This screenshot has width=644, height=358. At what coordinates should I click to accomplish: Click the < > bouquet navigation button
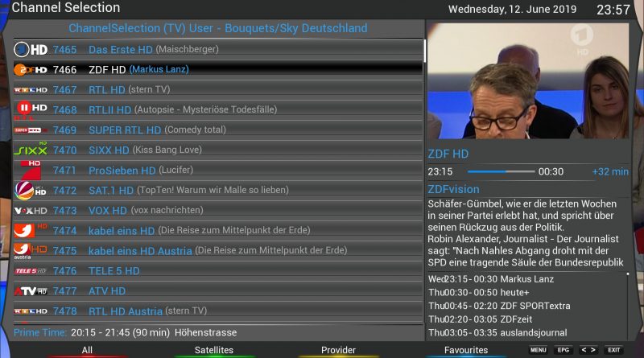tap(588, 350)
